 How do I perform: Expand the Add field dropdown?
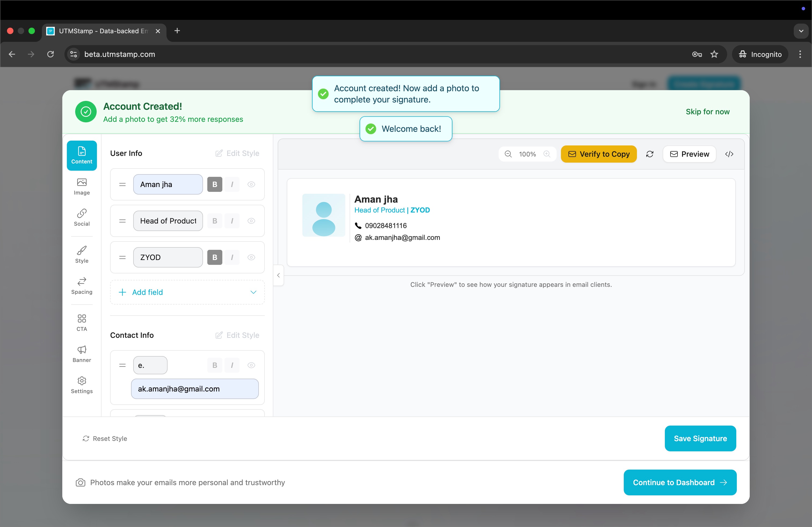pyautogui.click(x=253, y=292)
